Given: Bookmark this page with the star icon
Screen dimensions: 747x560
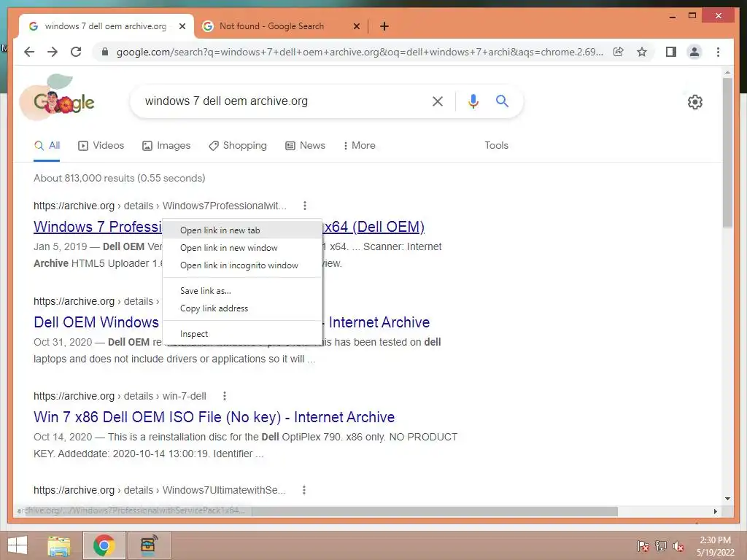Looking at the screenshot, I should 642,52.
